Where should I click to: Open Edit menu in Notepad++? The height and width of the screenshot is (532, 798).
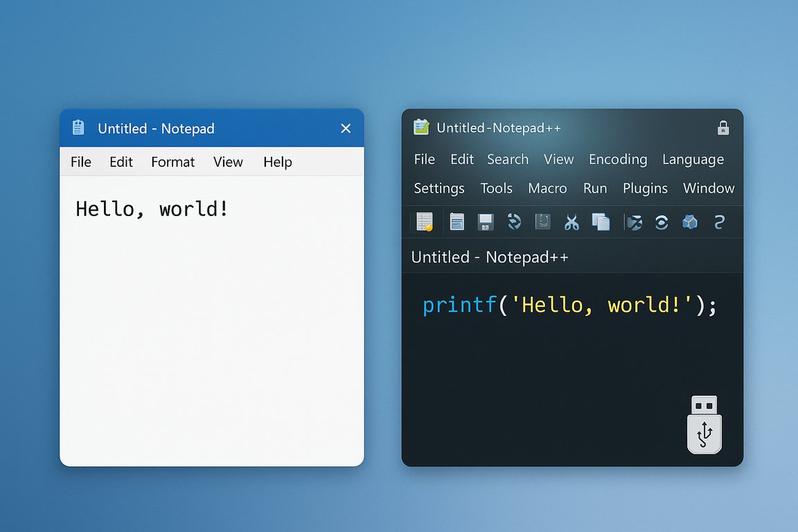[462, 159]
